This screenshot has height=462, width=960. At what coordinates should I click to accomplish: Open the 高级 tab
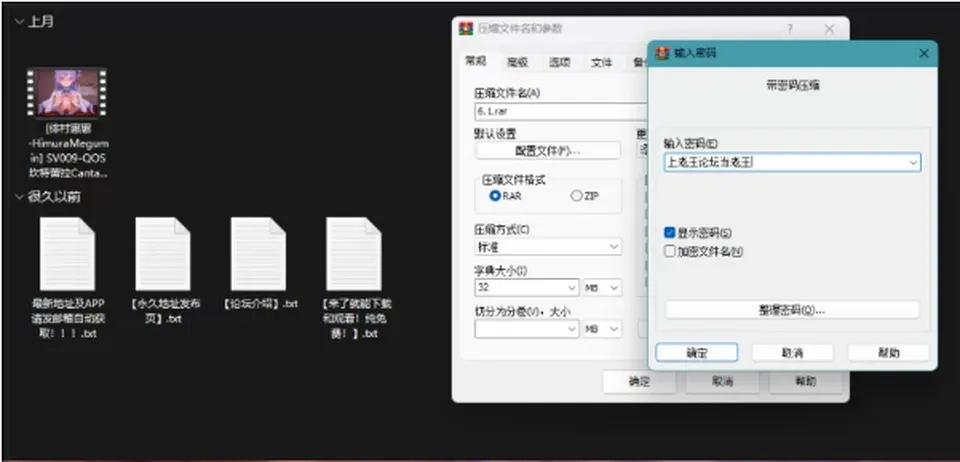[x=517, y=62]
